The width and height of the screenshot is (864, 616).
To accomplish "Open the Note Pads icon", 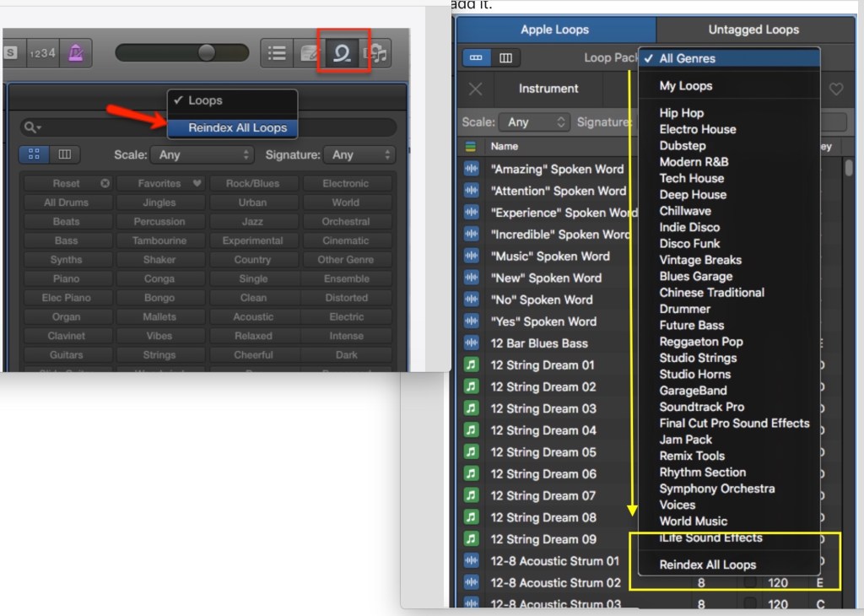I will click(x=310, y=53).
